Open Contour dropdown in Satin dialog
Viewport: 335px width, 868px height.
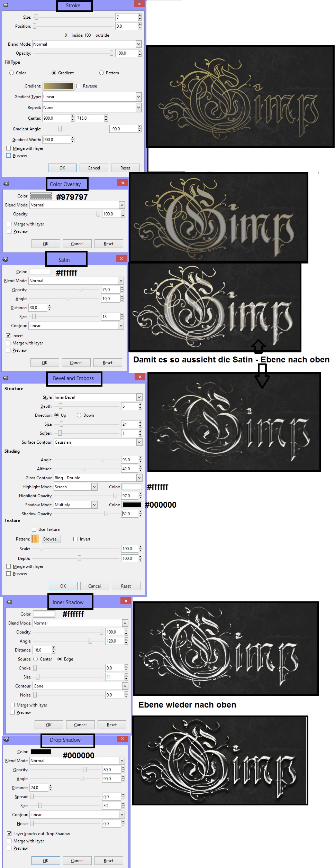tap(76, 326)
